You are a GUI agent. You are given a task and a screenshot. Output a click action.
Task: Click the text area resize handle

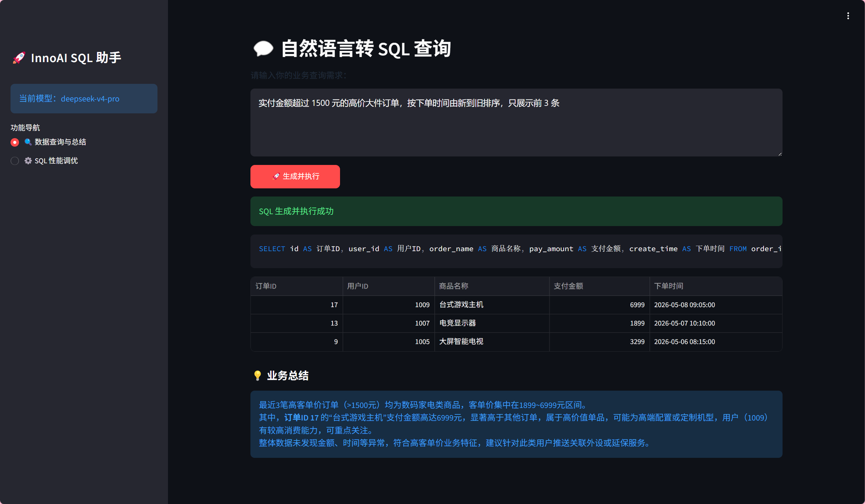[780, 154]
